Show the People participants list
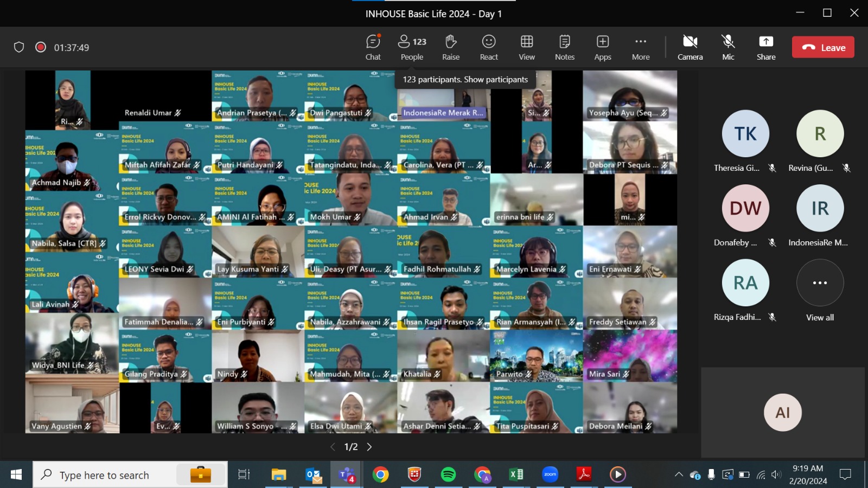Screen dimensions: 868x488 click(x=412, y=48)
